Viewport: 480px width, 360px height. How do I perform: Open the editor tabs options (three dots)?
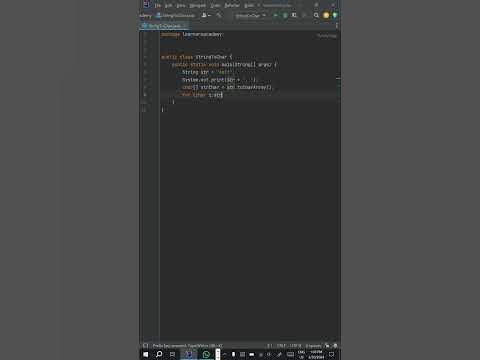tap(337, 26)
